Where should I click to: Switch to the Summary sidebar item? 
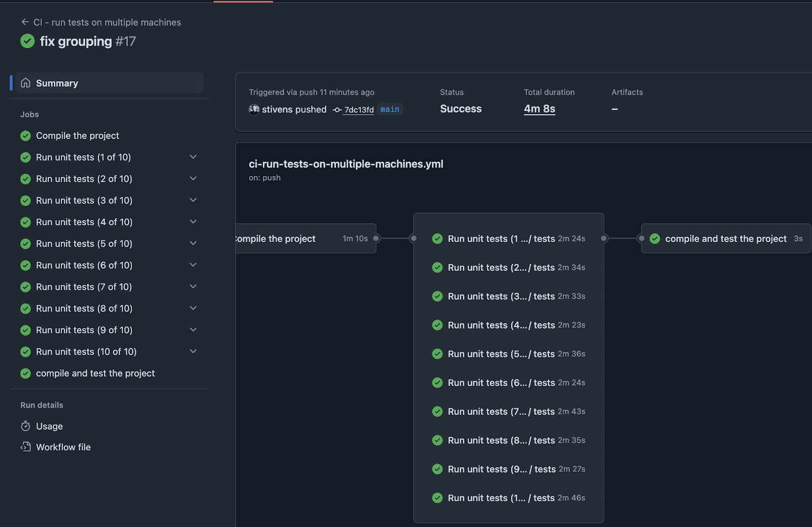[x=57, y=83]
